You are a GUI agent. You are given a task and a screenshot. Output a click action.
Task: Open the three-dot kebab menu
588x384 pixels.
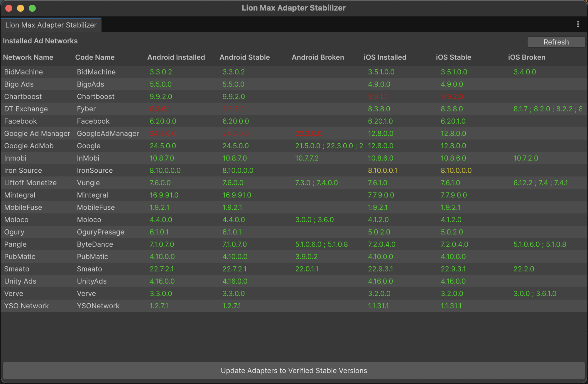[578, 24]
